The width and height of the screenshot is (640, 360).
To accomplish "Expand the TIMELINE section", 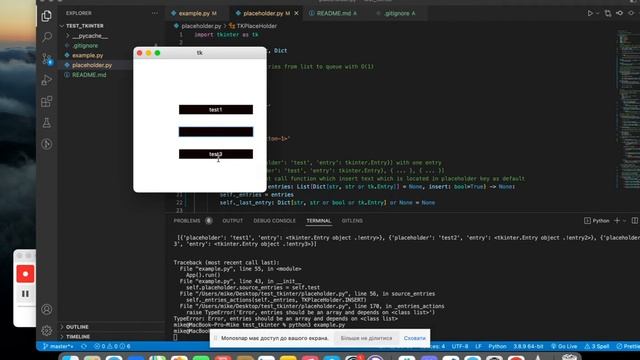I will tap(78, 337).
